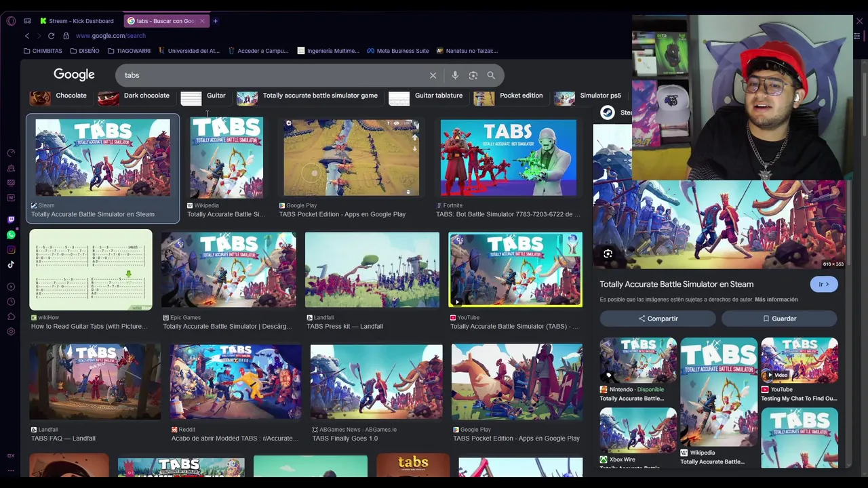Open GX Cleaner sidebar icon

tap(11, 168)
